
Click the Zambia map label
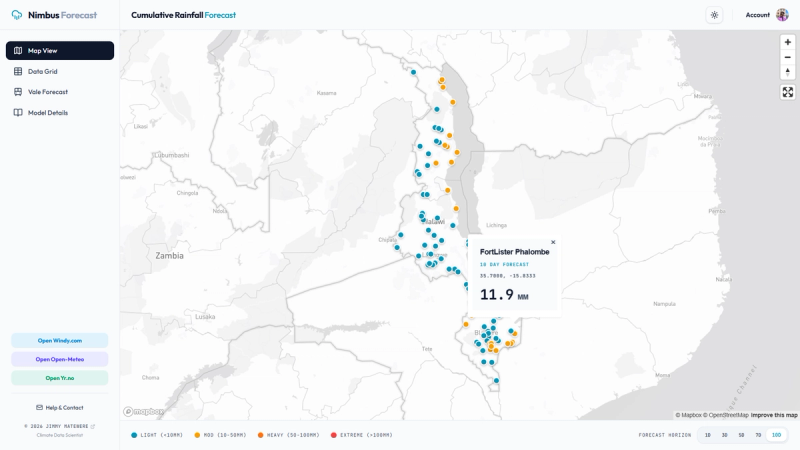169,256
